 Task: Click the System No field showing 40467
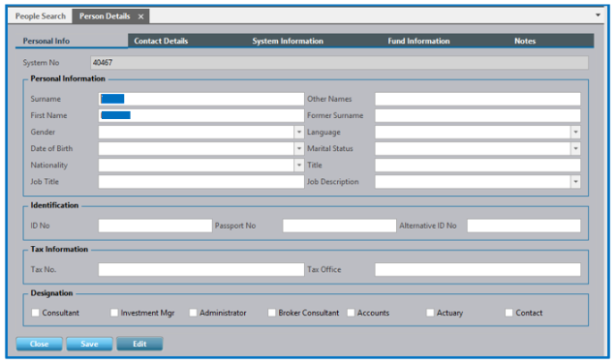[339, 62]
